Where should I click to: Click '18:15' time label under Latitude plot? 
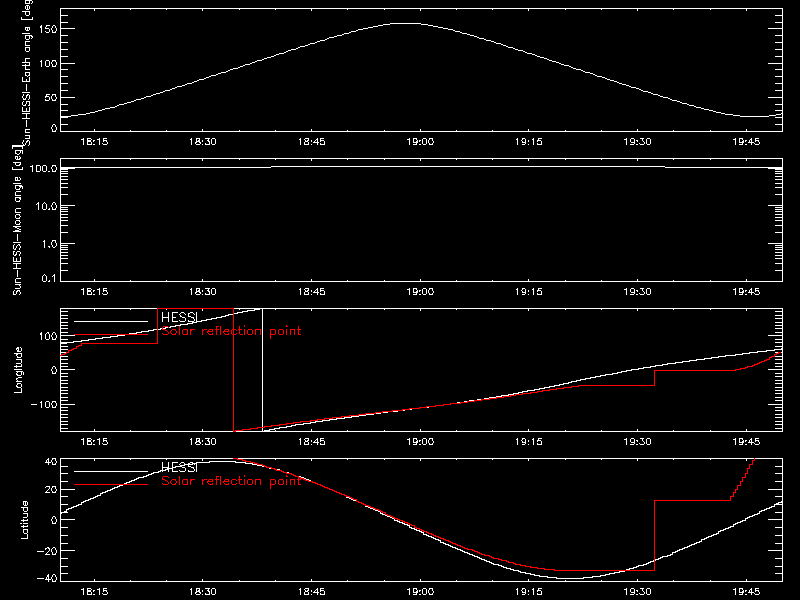[x=94, y=592]
